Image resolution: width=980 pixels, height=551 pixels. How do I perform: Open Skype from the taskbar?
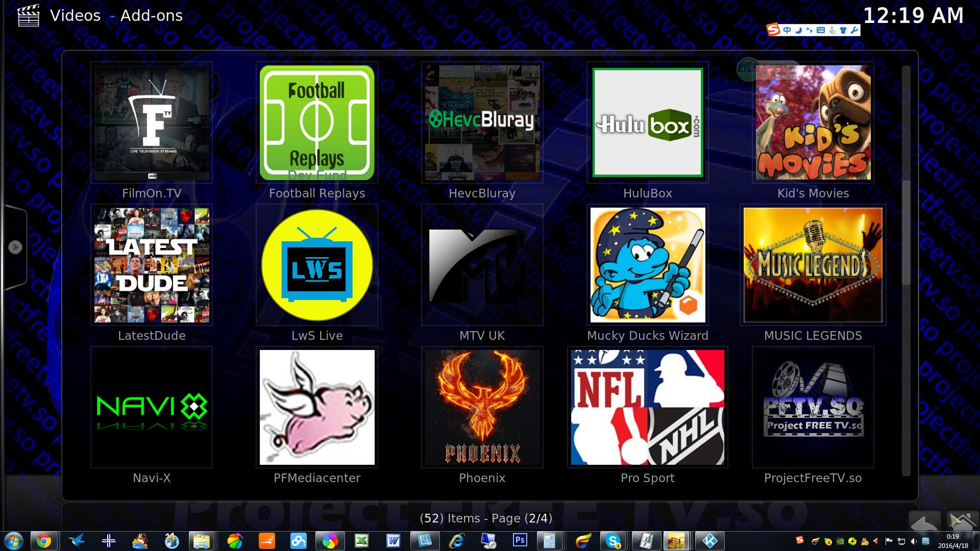(x=613, y=541)
